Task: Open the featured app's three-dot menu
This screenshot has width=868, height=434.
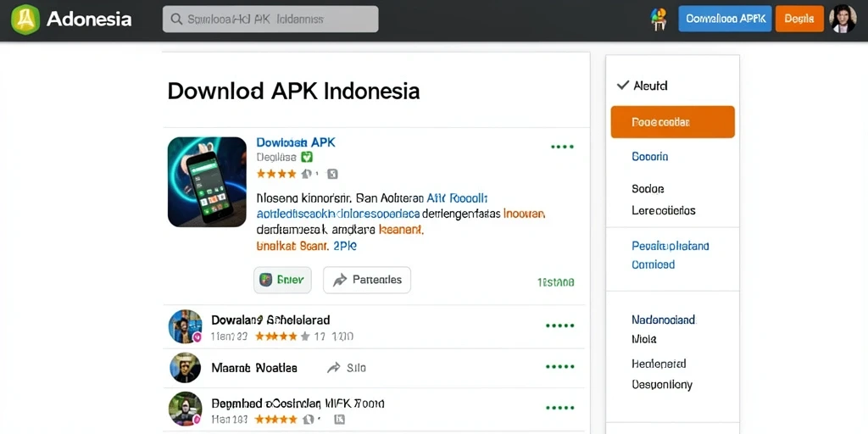Action: click(x=563, y=147)
